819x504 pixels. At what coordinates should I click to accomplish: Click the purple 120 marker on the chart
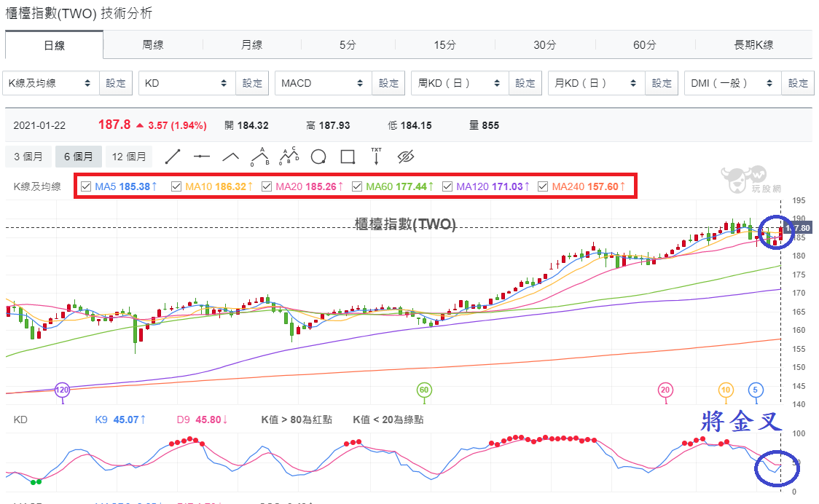click(x=62, y=390)
